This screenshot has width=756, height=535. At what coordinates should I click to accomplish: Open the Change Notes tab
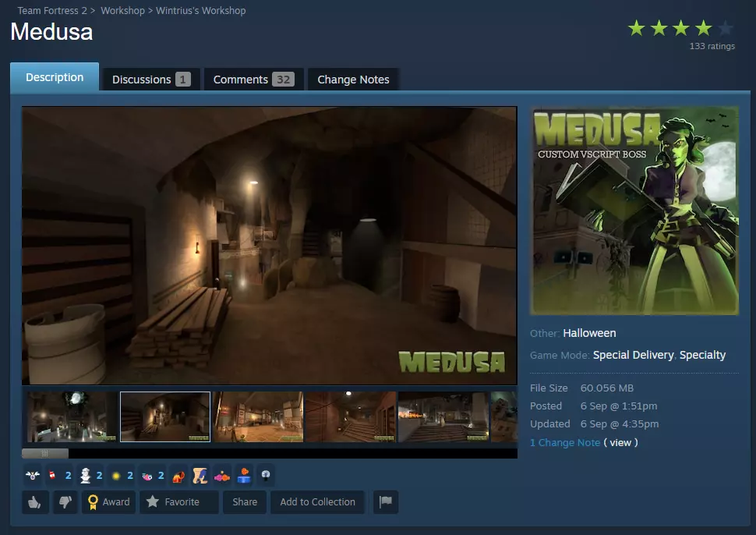(x=353, y=80)
